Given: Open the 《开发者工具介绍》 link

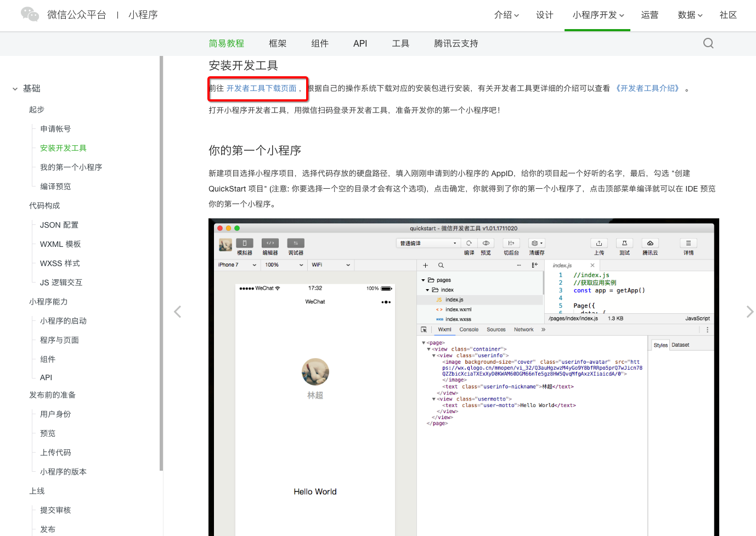Looking at the screenshot, I should coord(647,88).
